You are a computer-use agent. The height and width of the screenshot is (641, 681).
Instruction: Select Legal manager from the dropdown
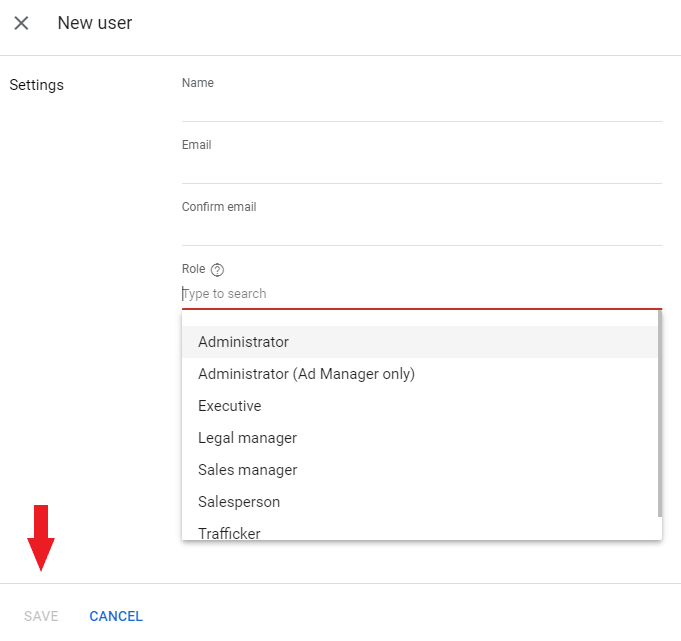[247, 438]
